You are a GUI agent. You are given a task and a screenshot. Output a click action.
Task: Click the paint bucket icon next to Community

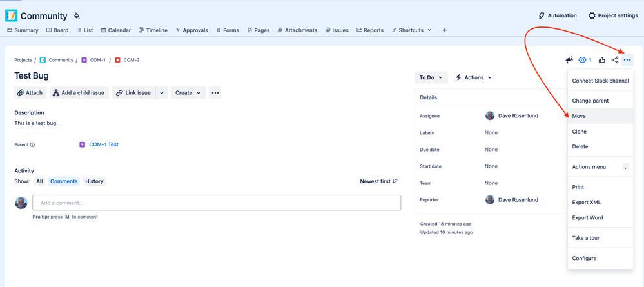pos(77,16)
